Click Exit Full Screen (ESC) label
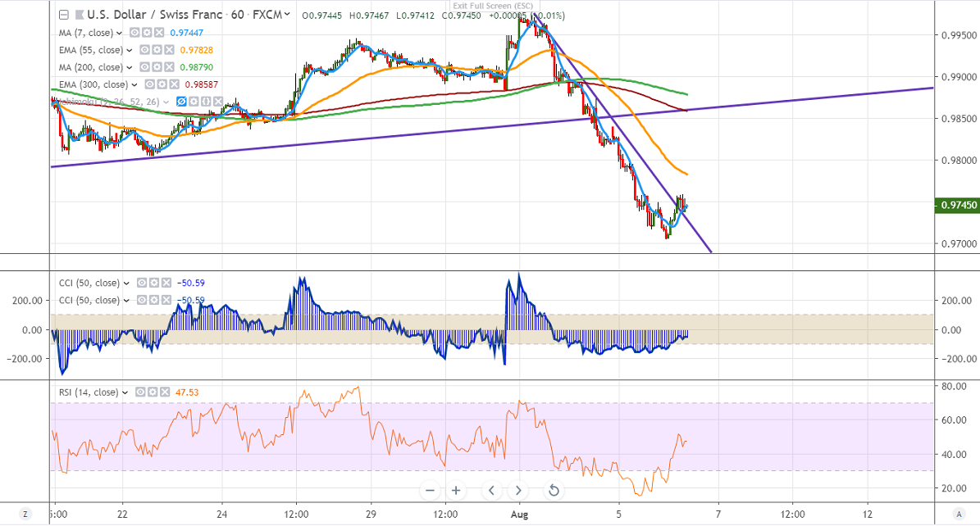Screen dimensions: 980x526 click(493, 6)
